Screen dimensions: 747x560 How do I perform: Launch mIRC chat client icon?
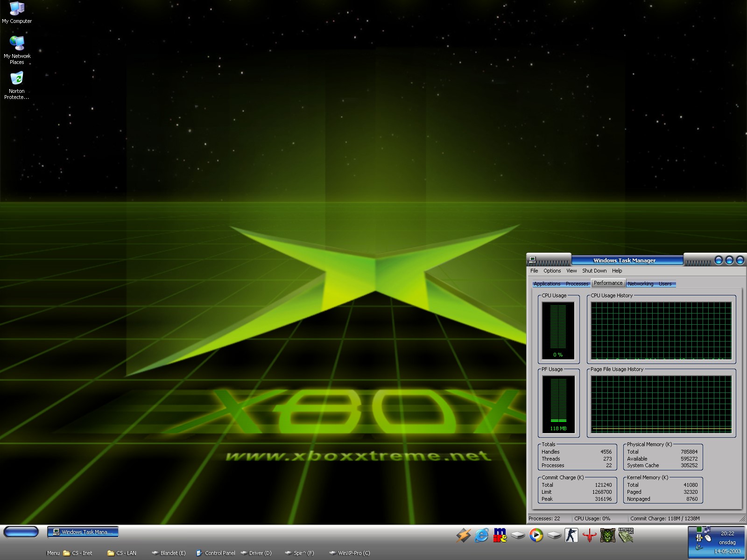coord(500,535)
